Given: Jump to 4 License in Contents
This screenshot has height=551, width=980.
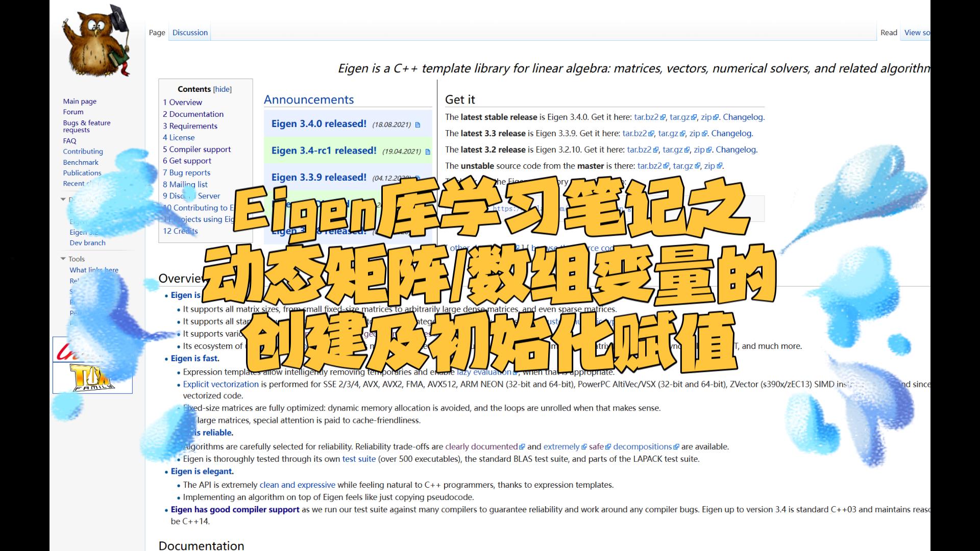Looking at the screenshot, I should [x=179, y=138].
